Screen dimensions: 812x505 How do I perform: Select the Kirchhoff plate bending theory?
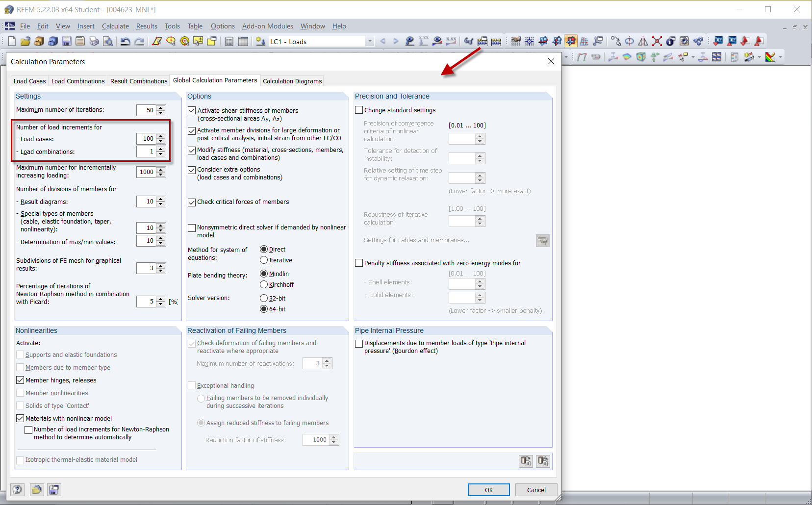coord(264,284)
